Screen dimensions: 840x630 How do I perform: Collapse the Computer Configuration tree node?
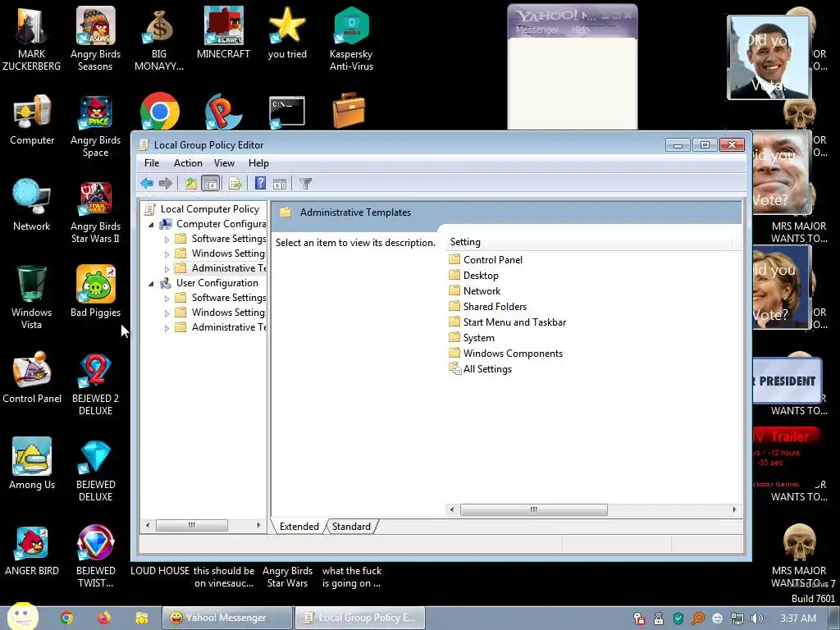click(x=151, y=225)
